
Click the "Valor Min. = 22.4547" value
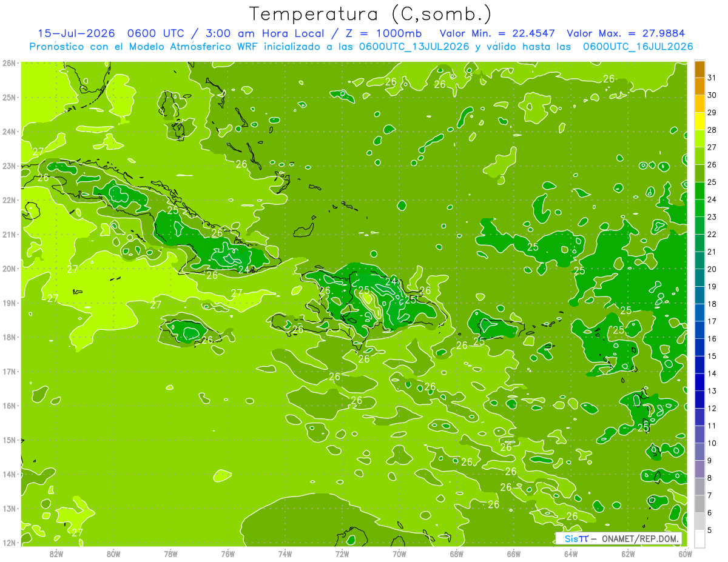(x=497, y=33)
